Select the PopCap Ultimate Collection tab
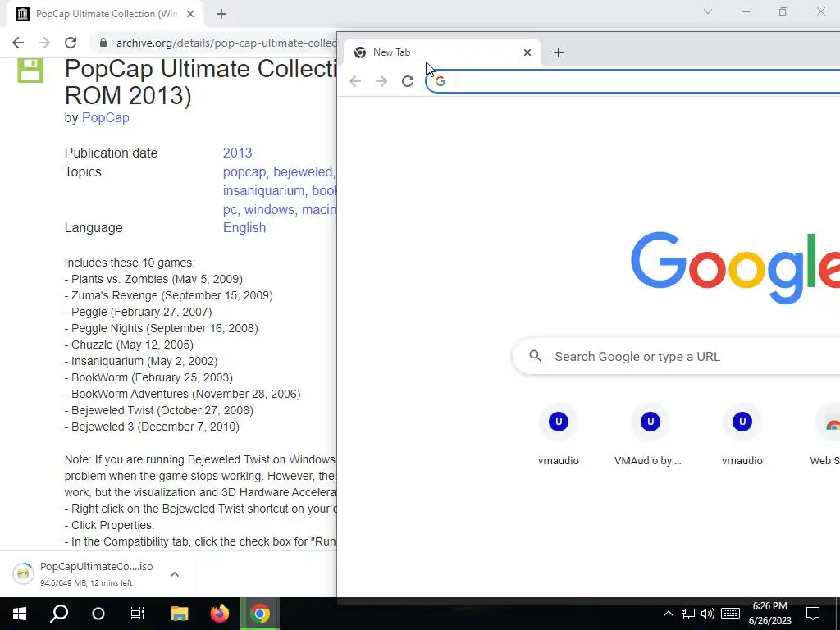The image size is (840, 630). 106,14
